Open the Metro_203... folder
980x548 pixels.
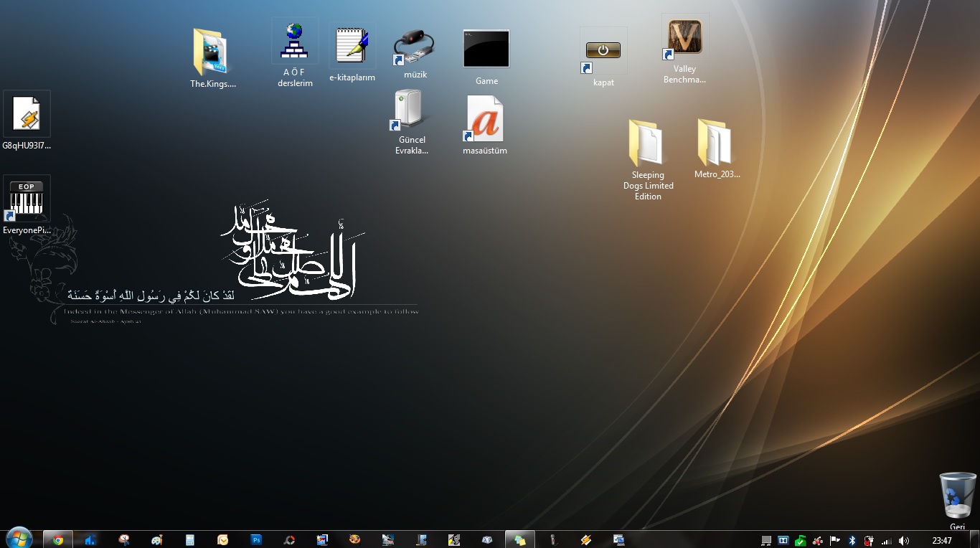(717, 149)
